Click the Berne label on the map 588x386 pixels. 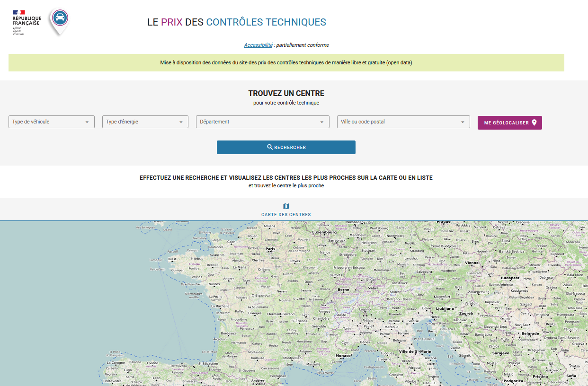[343, 289]
